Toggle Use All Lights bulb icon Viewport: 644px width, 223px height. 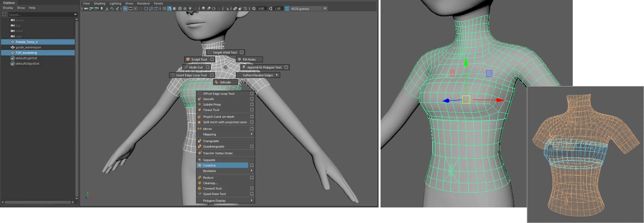190,8
